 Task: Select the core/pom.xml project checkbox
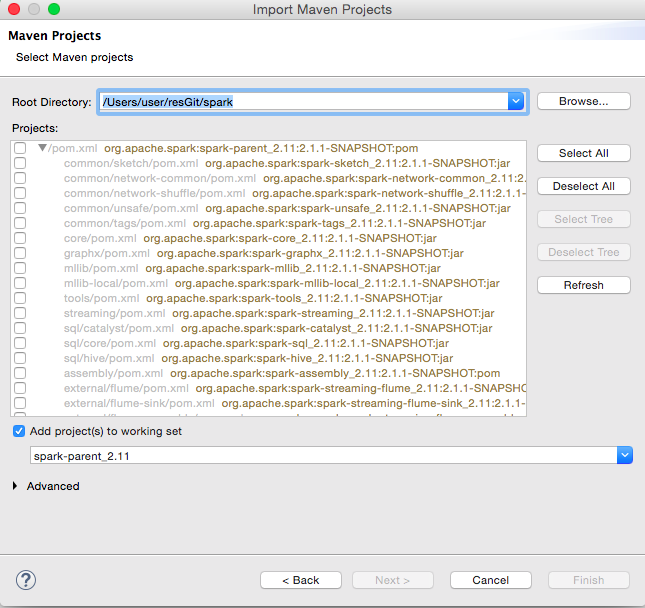pos(20,238)
